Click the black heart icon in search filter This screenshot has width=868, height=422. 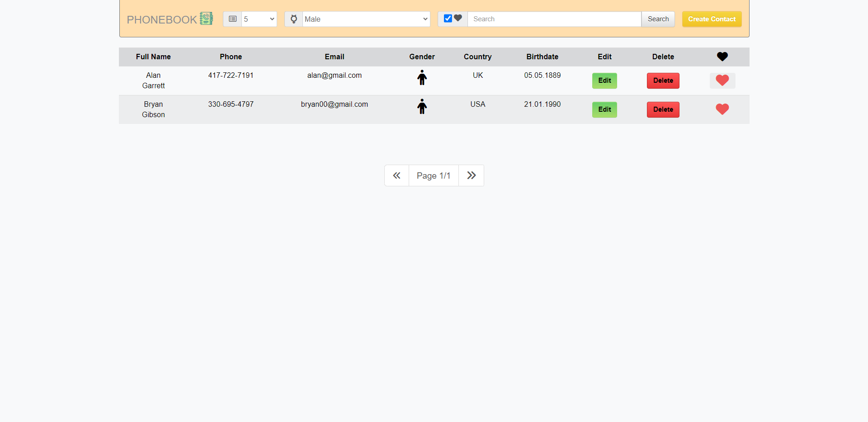tap(458, 18)
